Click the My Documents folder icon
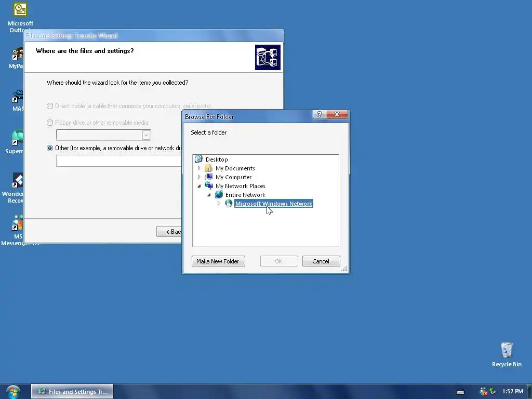 [209, 168]
